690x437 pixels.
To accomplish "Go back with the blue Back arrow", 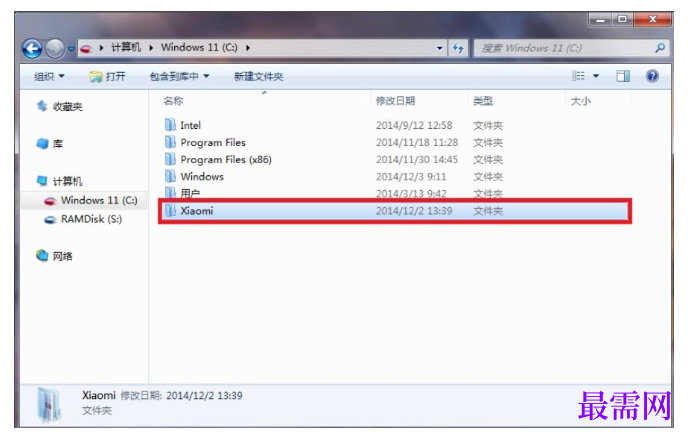I will pos(32,48).
